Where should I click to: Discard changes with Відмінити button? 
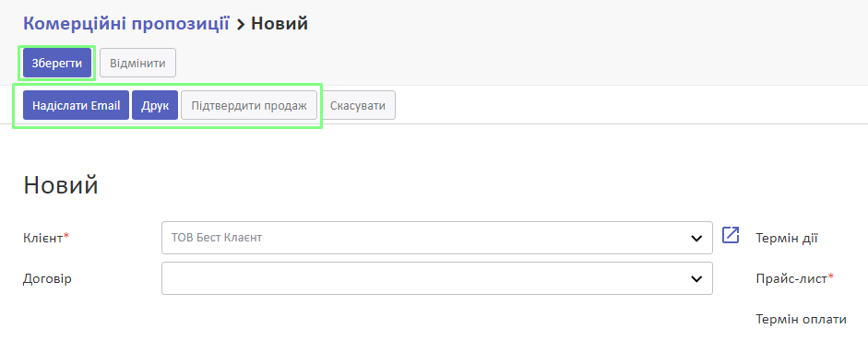(x=137, y=63)
